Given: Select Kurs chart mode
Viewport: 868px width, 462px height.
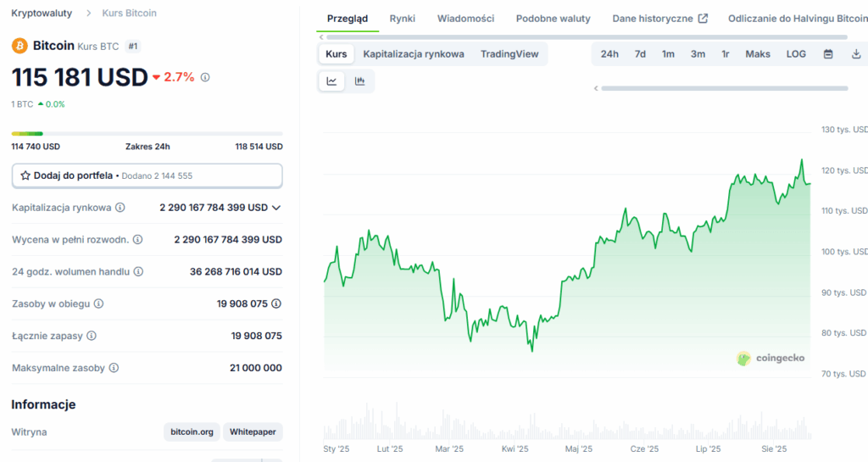Looking at the screenshot, I should click(x=336, y=54).
